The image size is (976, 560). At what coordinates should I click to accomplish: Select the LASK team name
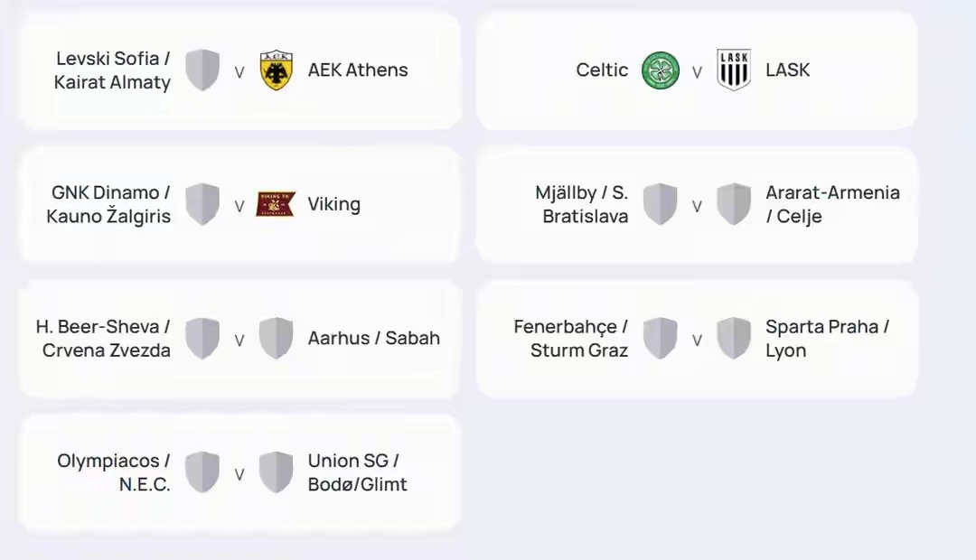click(787, 70)
